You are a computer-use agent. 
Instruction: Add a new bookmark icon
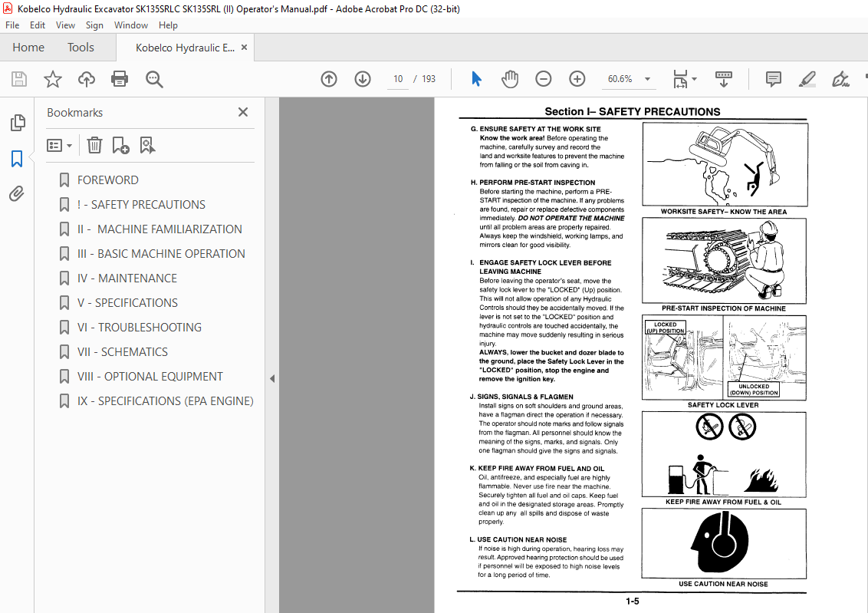120,145
